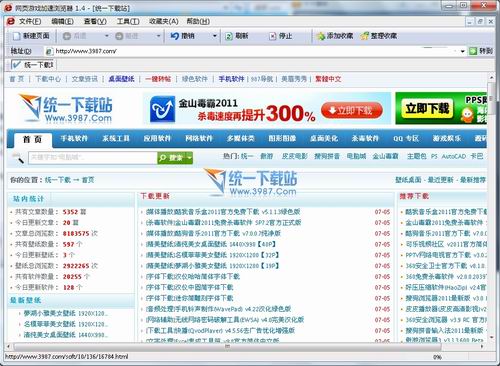Open the address bar URL dropdown
Image resolution: width=500 pixels, height=366 pixels.
462,51
